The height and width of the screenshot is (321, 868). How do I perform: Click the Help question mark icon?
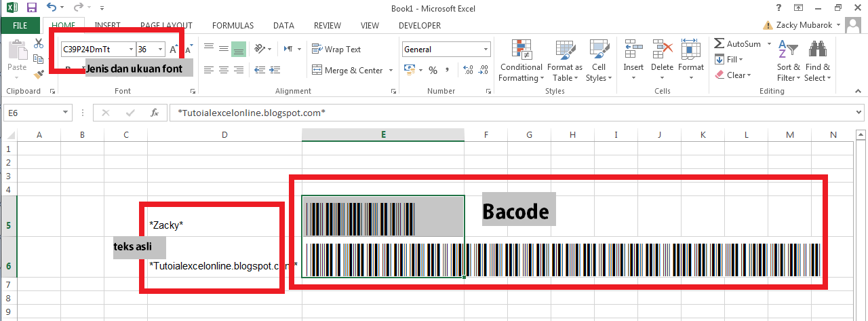[778, 7]
